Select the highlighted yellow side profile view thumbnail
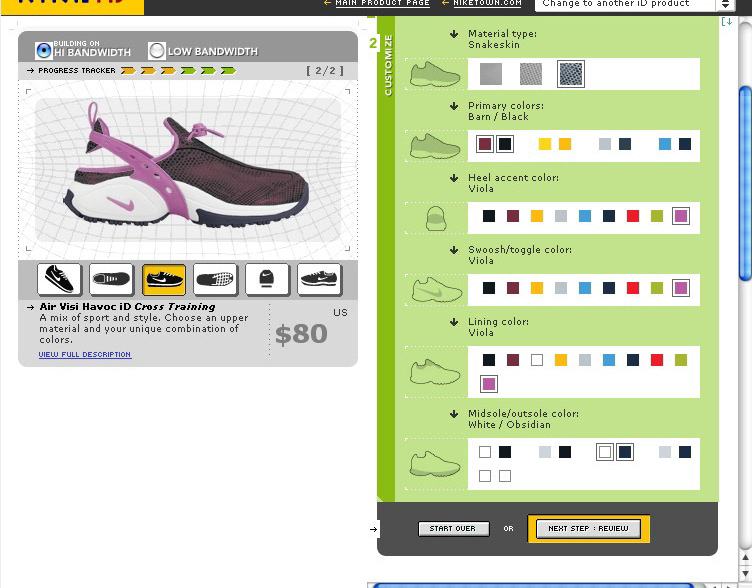 (x=164, y=279)
